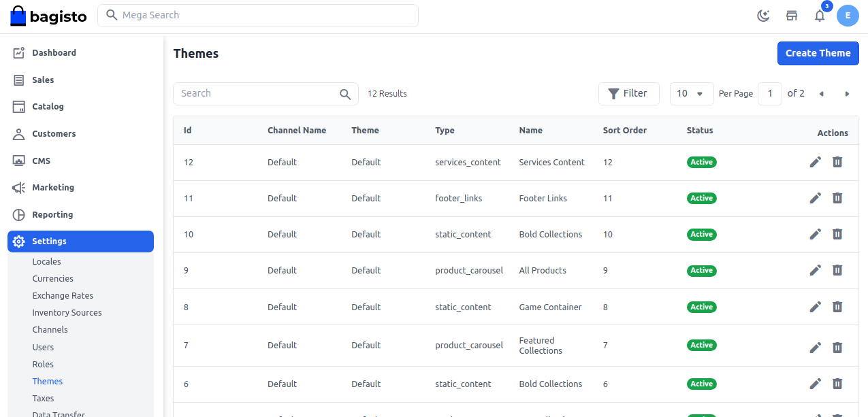This screenshot has height=417, width=868.
Task: Open Currencies settings submenu
Action: (52, 278)
